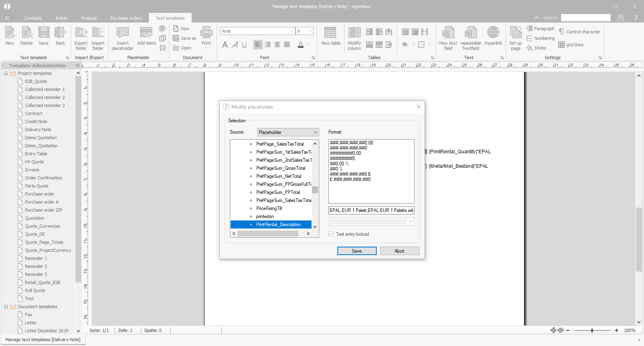Image resolution: width=644 pixels, height=346 pixels.
Task: Select the Invoice template in tree
Action: click(x=32, y=170)
